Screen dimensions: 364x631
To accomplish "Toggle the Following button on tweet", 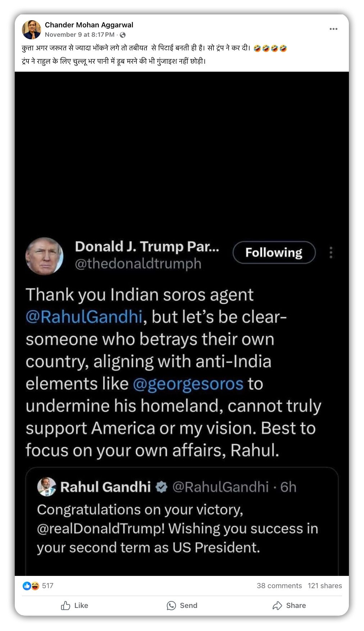I will (274, 252).
